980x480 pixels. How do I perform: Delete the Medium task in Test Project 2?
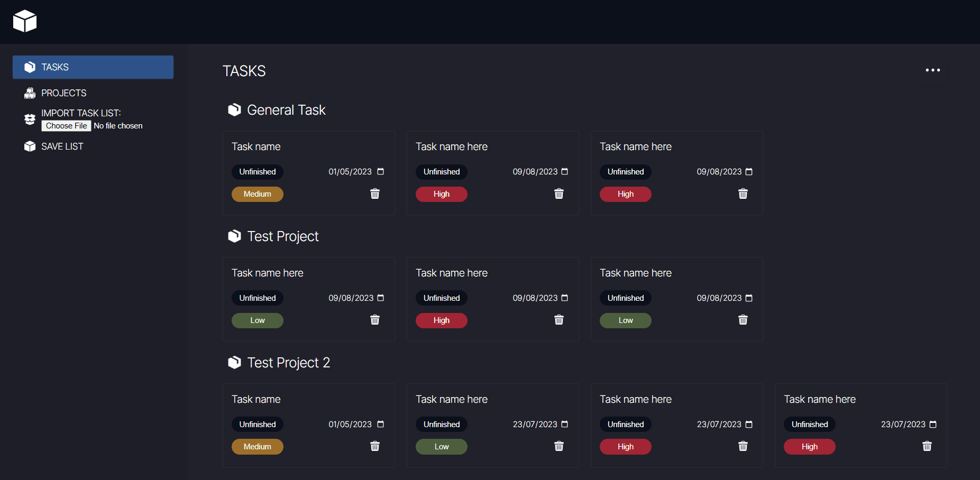point(375,446)
